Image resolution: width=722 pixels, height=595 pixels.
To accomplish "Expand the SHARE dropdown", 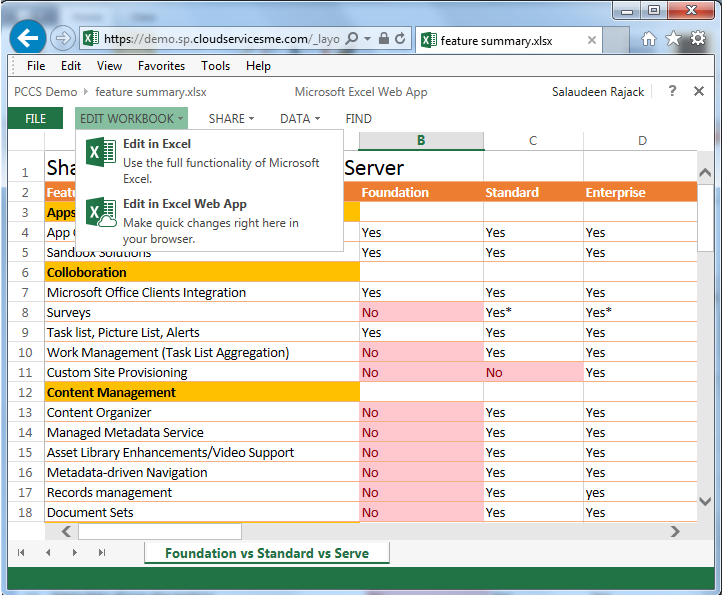I will [231, 119].
